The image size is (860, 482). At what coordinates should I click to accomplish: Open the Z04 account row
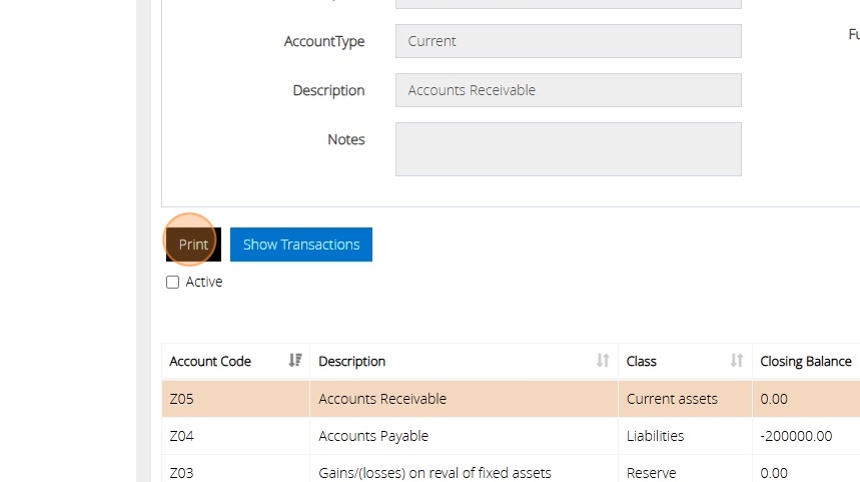(182, 436)
